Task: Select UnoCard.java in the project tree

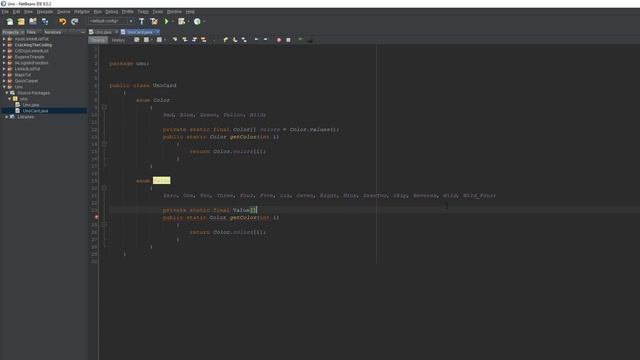Action: click(x=36, y=111)
